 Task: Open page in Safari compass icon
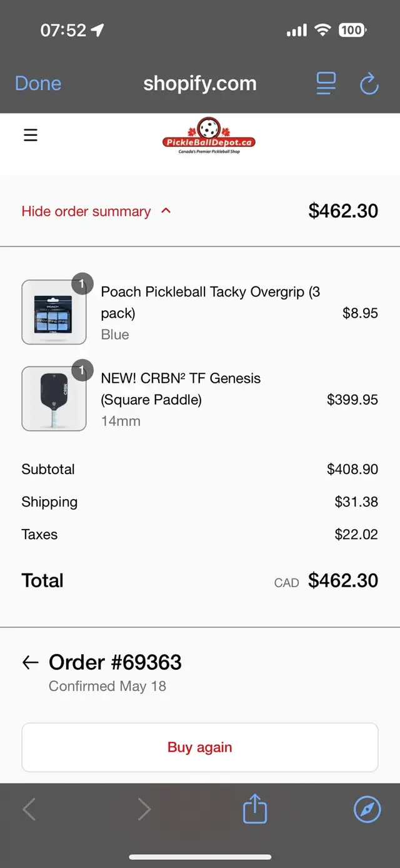(x=367, y=810)
